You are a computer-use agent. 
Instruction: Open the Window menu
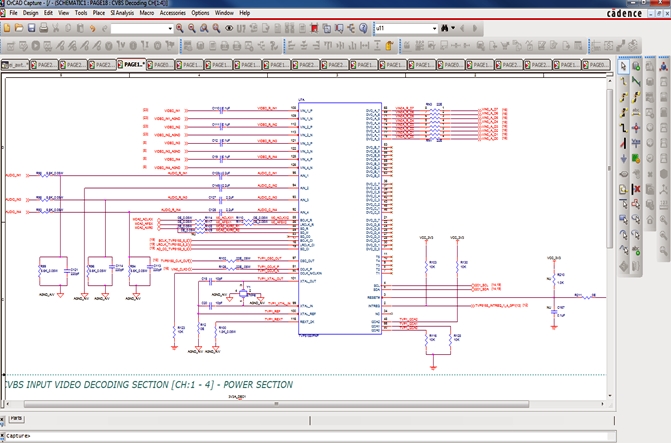[x=224, y=13]
